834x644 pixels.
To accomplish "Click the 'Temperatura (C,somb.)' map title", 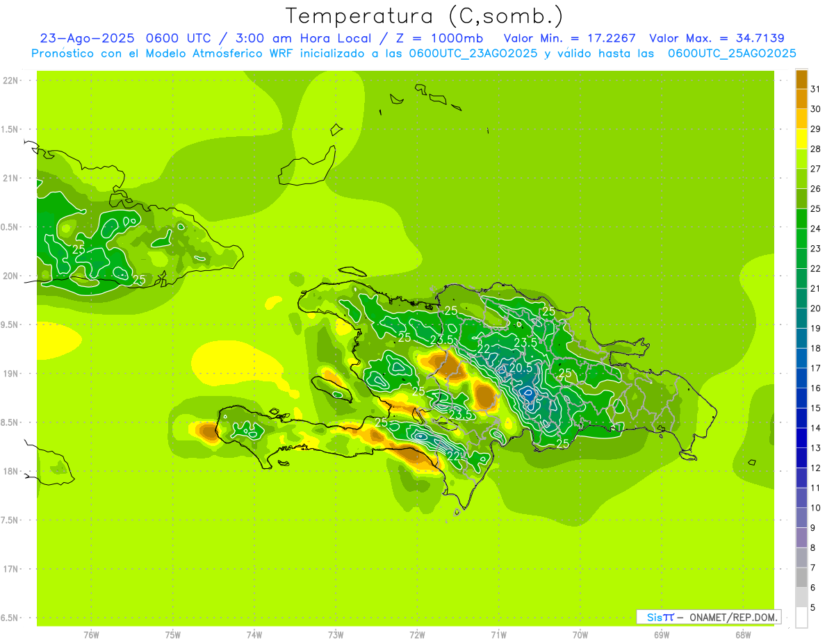I will [x=425, y=16].
